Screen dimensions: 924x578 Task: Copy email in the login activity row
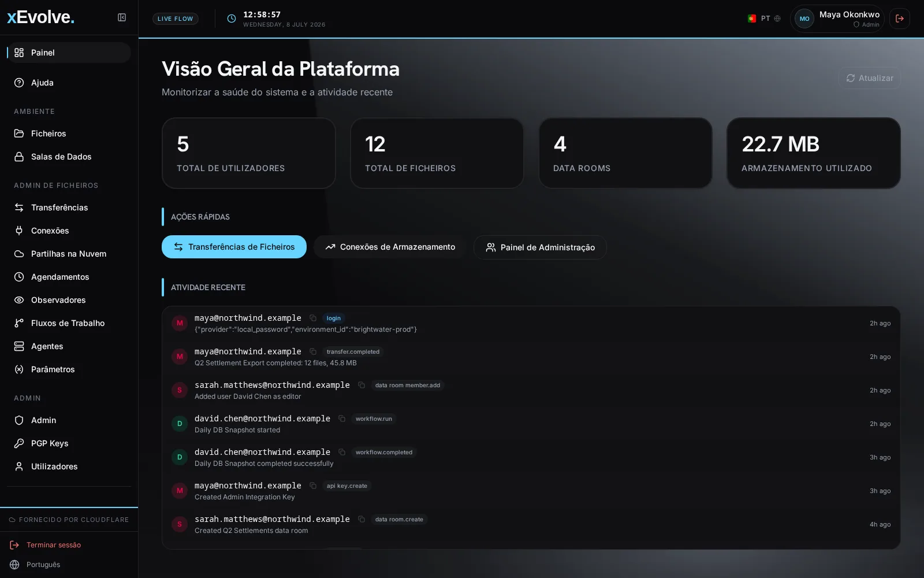click(313, 318)
